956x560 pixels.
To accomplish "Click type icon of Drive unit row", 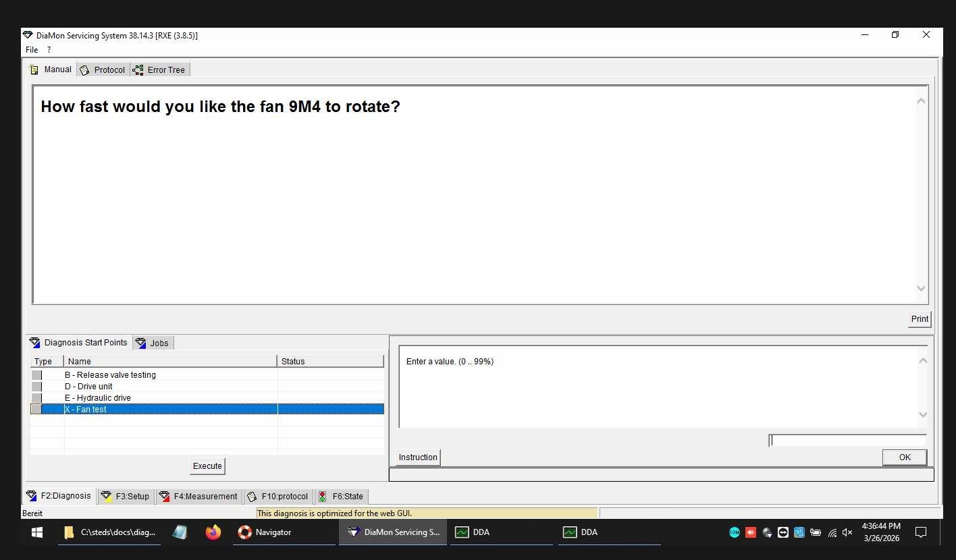I will point(36,387).
